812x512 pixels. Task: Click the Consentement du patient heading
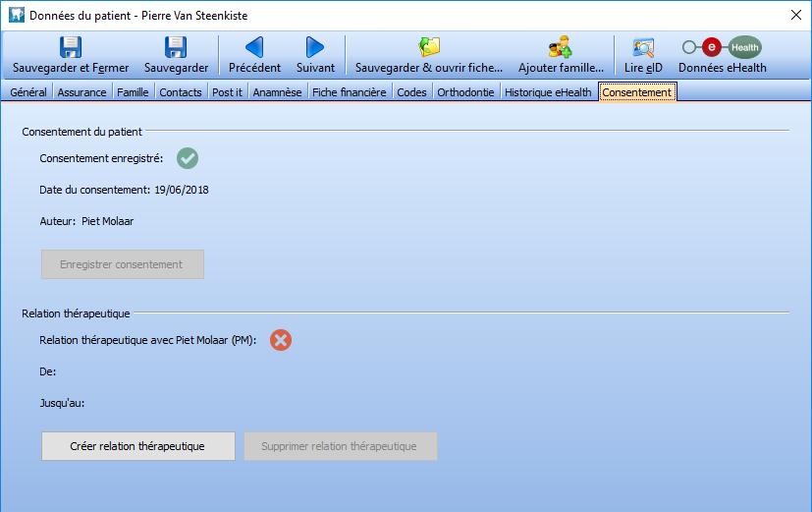click(x=81, y=132)
